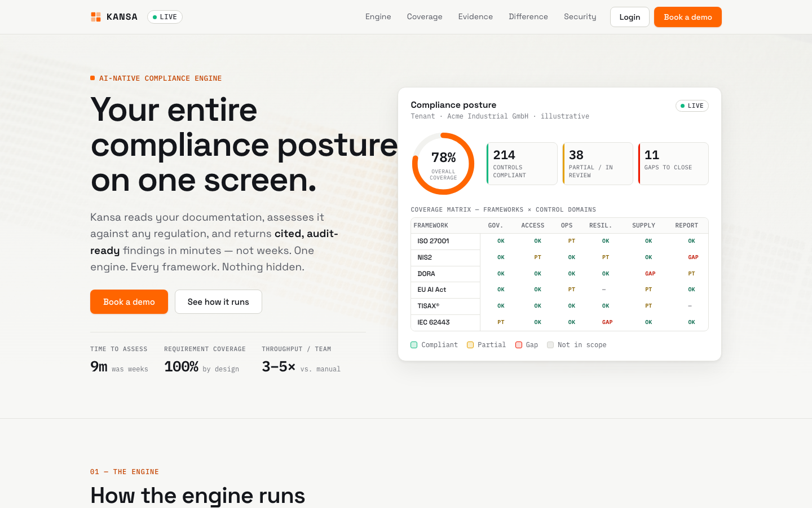The width and height of the screenshot is (812, 508).
Task: Open the Difference nav item
Action: [x=528, y=17]
